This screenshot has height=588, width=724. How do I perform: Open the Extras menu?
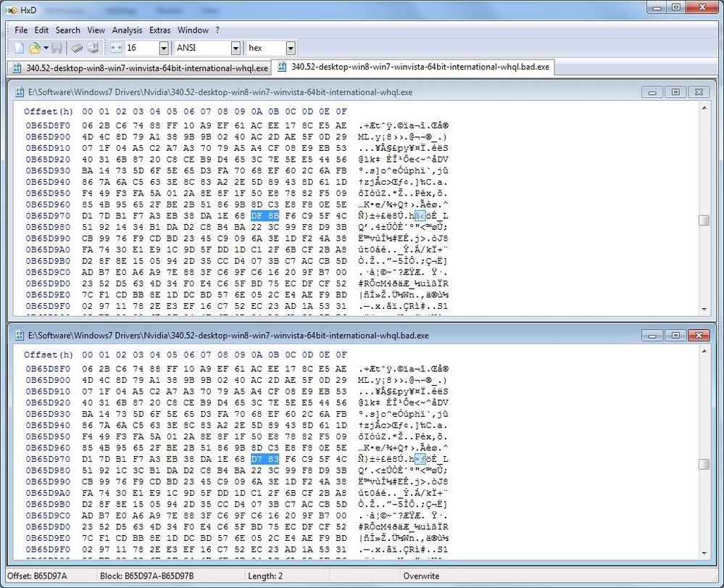coord(159,30)
